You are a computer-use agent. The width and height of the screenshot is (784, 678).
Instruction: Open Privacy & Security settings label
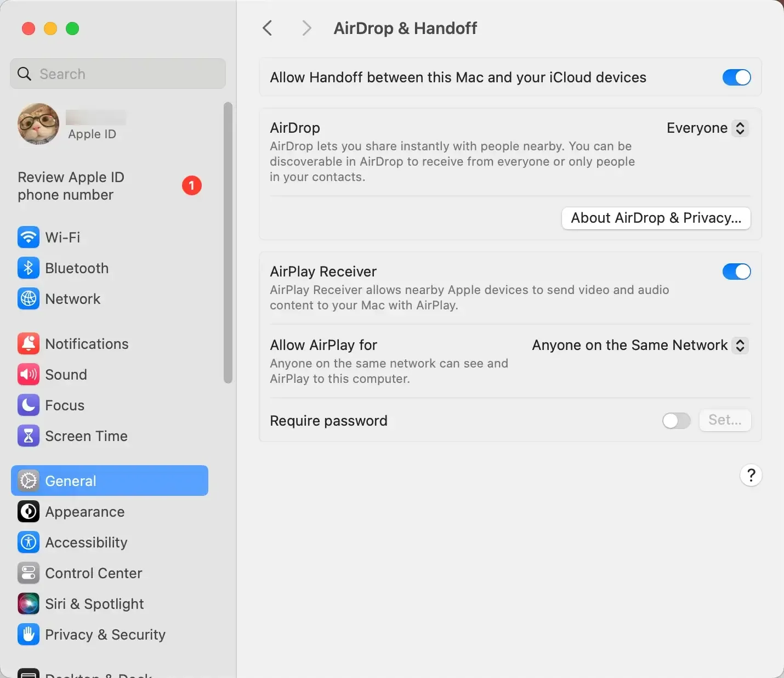(105, 635)
